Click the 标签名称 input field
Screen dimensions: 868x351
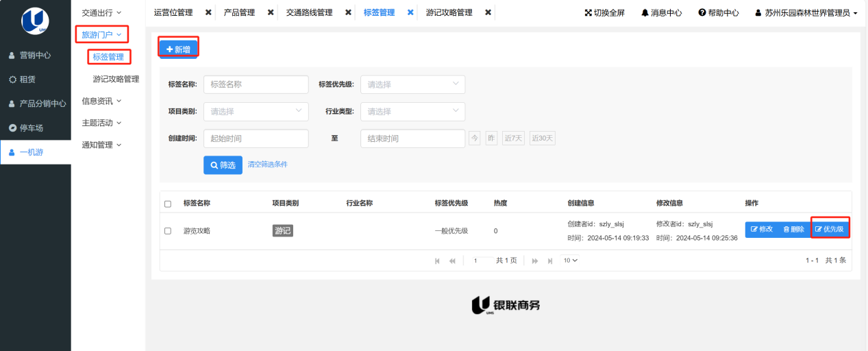[x=256, y=84]
